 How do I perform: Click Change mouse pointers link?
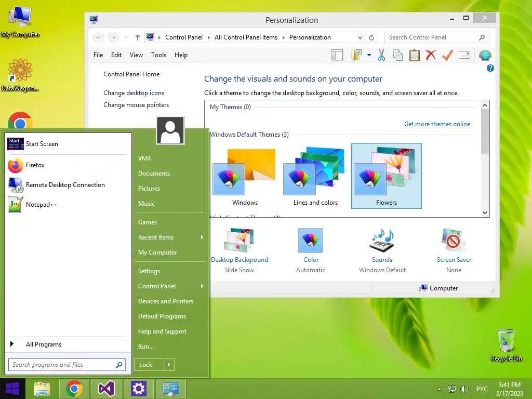click(136, 105)
